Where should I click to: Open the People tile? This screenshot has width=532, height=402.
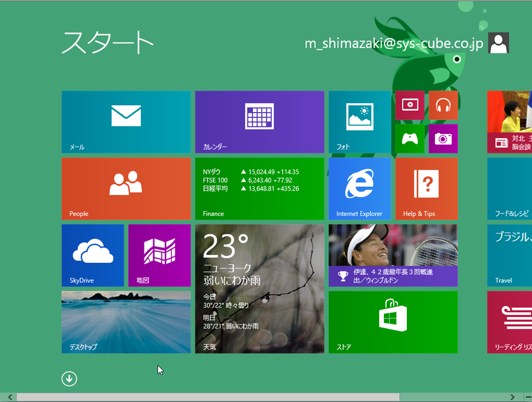(x=126, y=188)
